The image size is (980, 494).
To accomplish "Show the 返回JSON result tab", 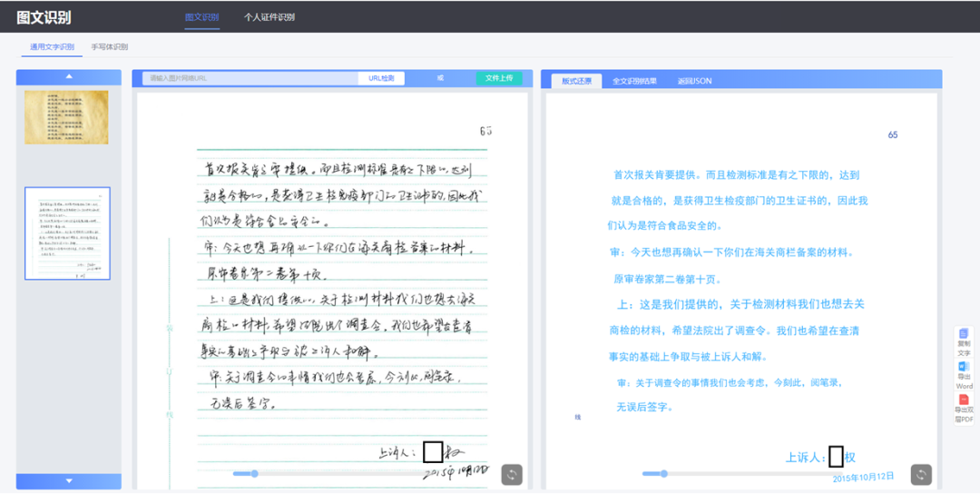I will click(694, 81).
